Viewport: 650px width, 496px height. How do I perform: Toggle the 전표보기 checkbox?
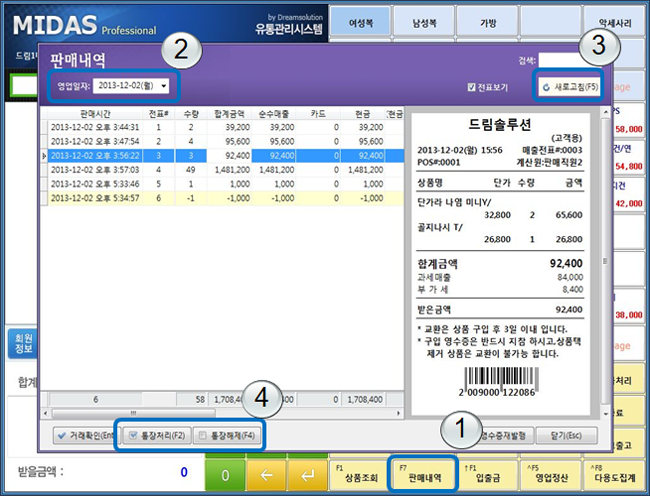[471, 87]
